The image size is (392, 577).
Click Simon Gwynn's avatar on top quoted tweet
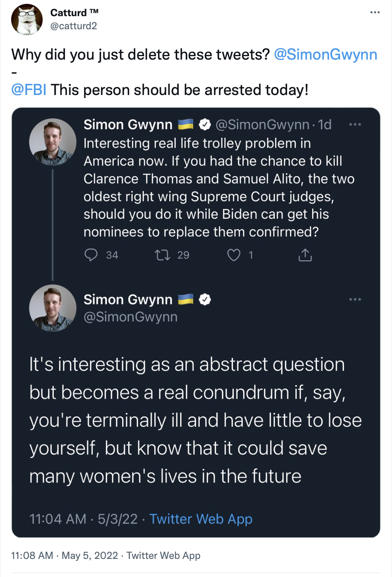53,142
